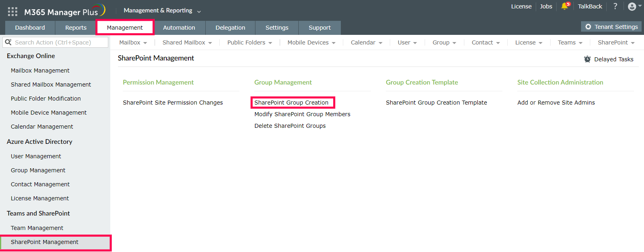Switch to the Dashboard tab
Image resolution: width=644 pixels, height=252 pixels.
point(30,28)
